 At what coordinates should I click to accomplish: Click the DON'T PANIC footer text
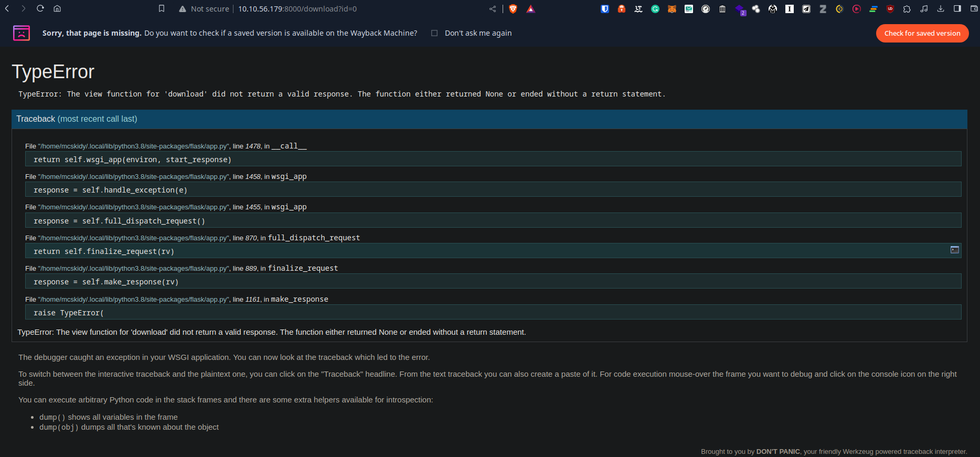point(778,451)
